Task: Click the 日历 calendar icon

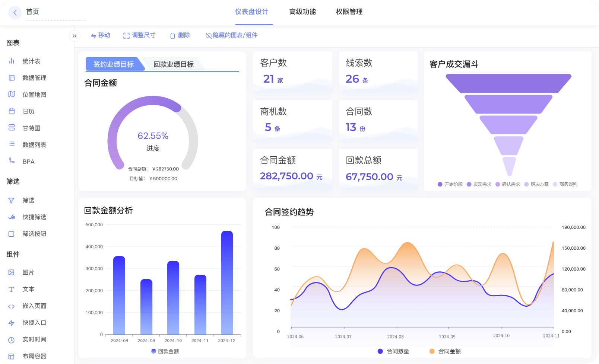Action: [x=12, y=111]
